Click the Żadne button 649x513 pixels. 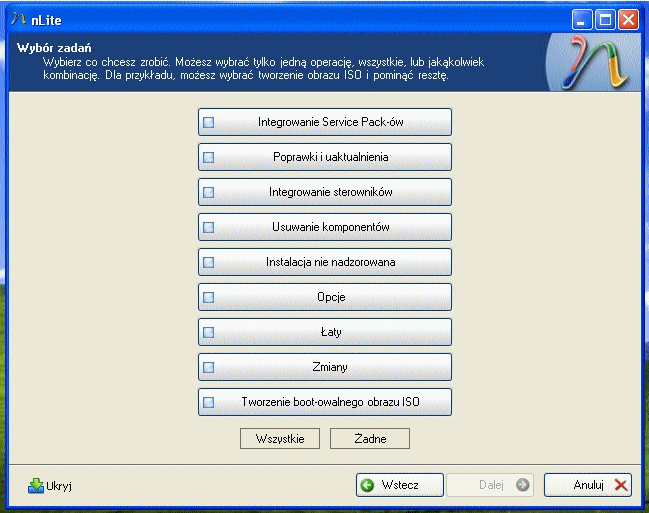(370, 438)
